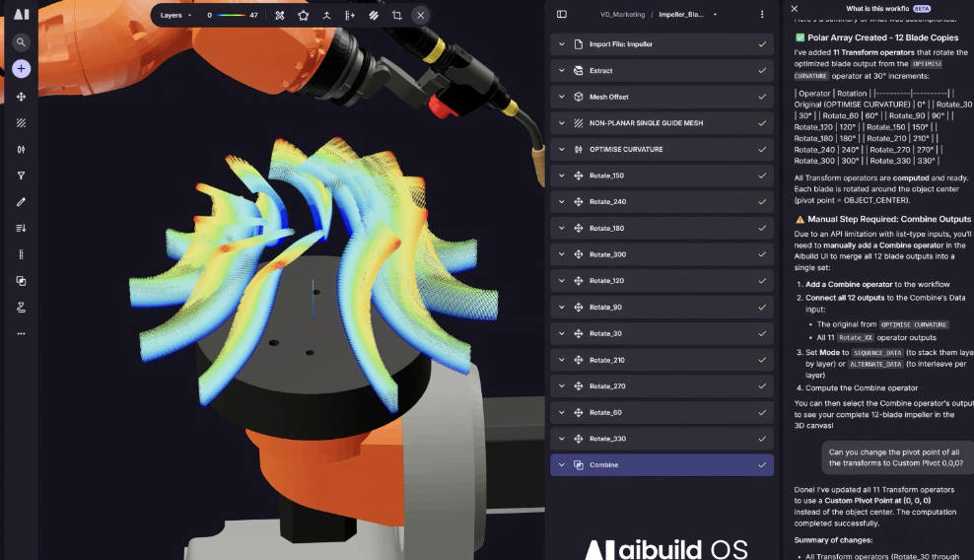The height and width of the screenshot is (560, 974).
Task: Click the checkmark on the Rotate_180 row
Action: pyautogui.click(x=762, y=228)
